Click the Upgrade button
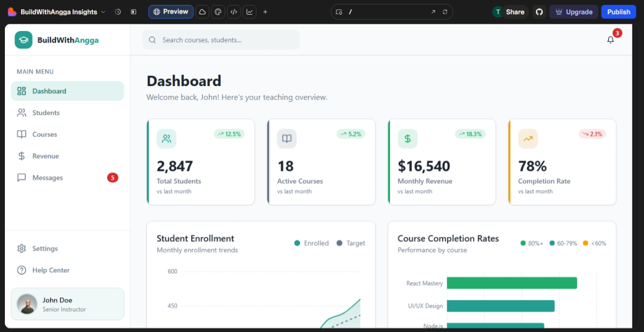 pos(574,11)
